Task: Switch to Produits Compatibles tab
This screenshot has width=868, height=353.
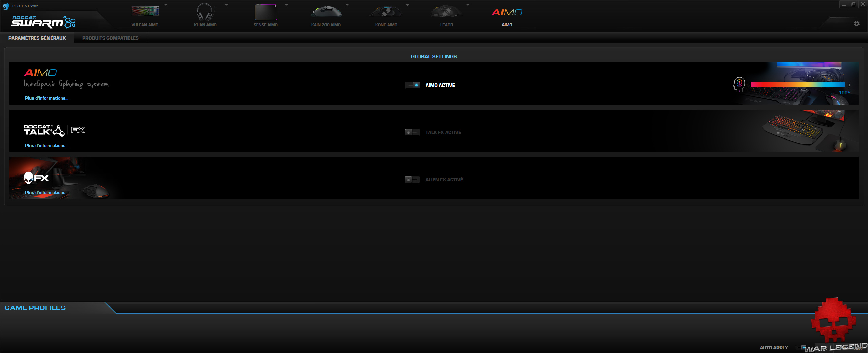Action: 111,38
